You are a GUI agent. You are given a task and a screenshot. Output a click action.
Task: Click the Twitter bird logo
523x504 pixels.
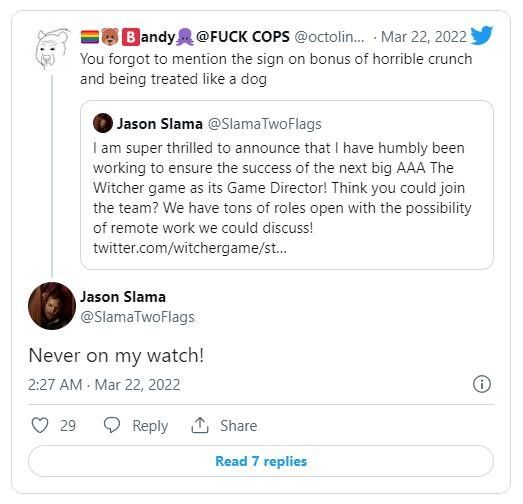point(482,35)
